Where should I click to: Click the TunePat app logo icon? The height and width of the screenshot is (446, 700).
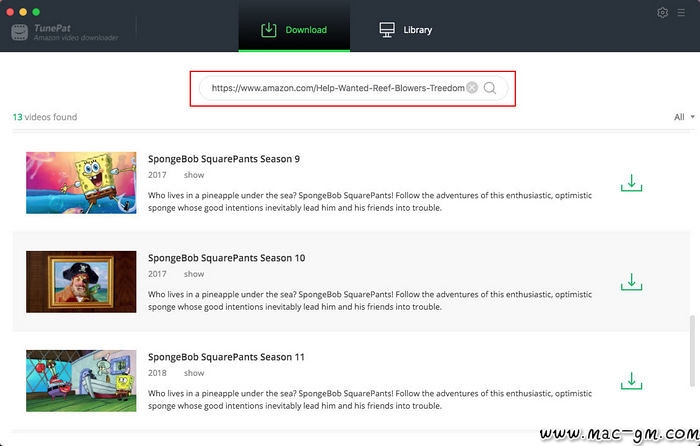tap(20, 32)
